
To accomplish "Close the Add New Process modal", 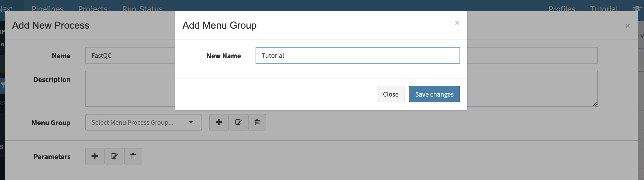I will point(627,26).
